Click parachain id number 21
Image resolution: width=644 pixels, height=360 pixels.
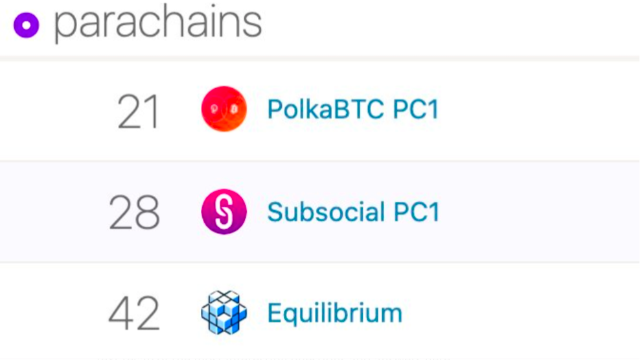138,112
